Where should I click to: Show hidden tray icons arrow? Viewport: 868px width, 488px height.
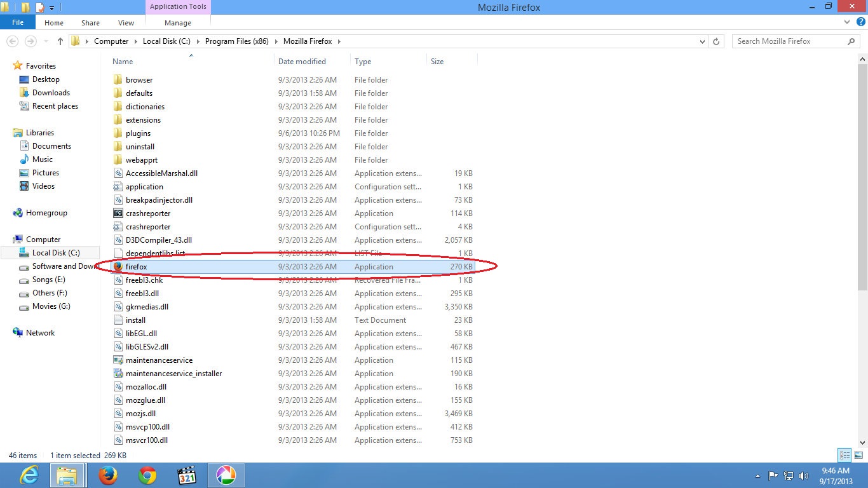[x=757, y=475]
